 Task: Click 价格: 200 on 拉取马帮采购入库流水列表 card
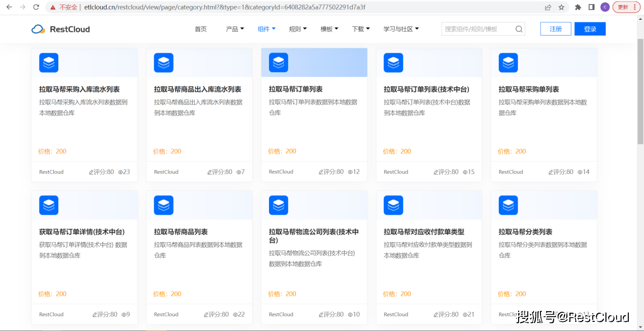(52, 151)
